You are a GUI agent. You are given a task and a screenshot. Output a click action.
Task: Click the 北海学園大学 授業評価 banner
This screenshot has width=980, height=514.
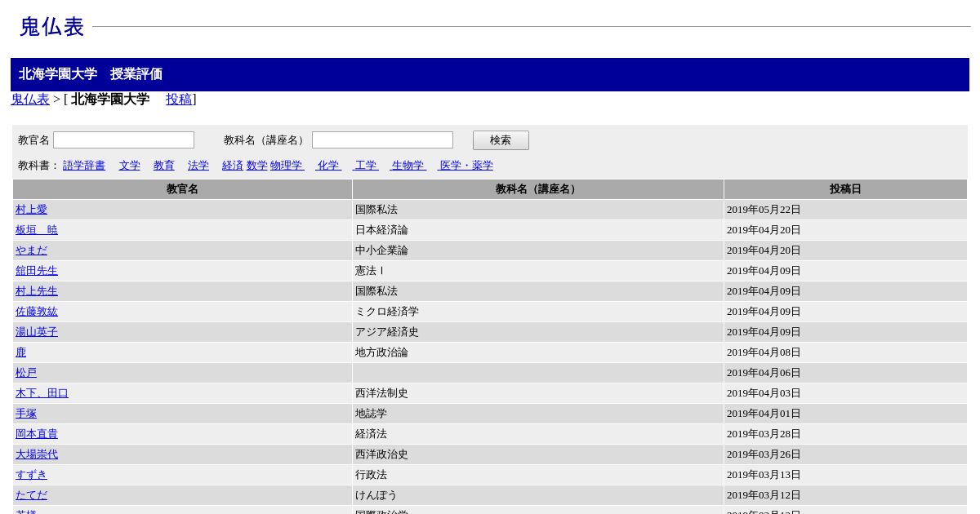coord(490,74)
